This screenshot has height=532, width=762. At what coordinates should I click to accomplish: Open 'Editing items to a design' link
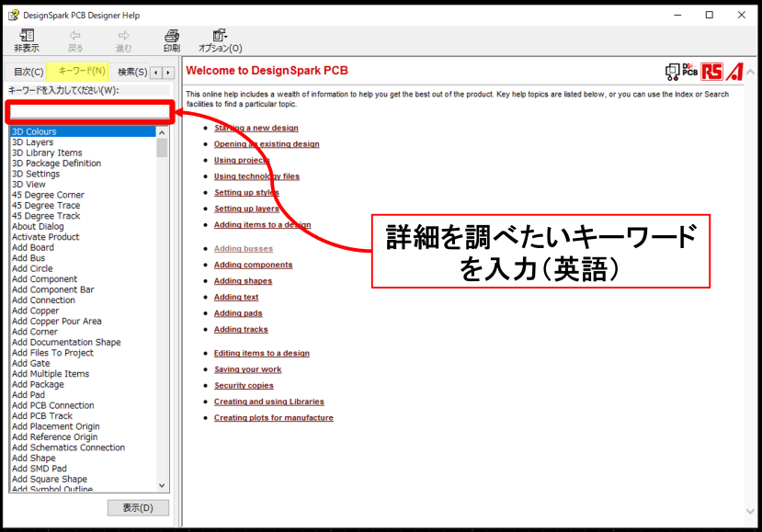261,353
